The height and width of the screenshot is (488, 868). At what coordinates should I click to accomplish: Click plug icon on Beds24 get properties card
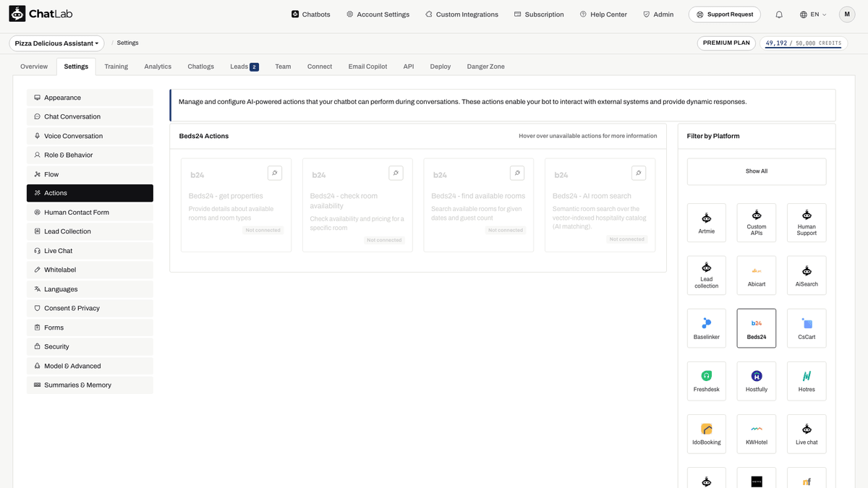click(x=274, y=173)
